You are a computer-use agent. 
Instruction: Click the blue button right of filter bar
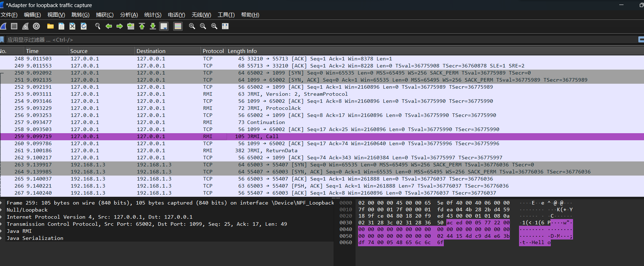click(x=641, y=40)
